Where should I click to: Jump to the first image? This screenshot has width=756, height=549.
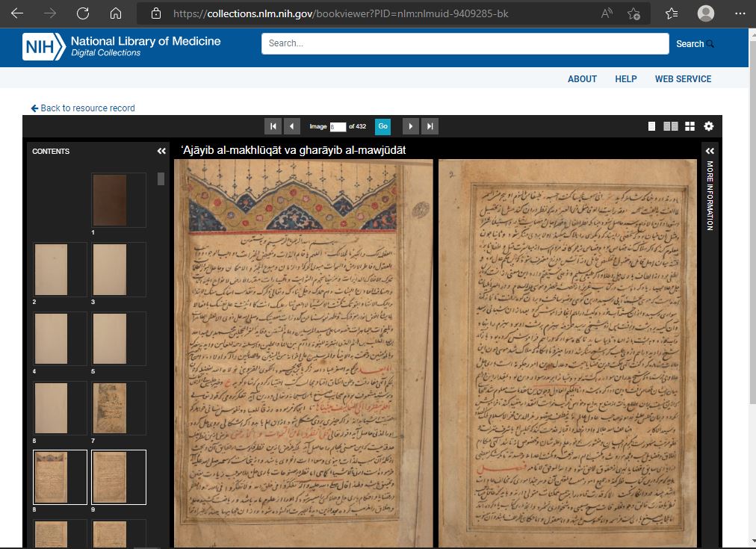click(x=273, y=126)
